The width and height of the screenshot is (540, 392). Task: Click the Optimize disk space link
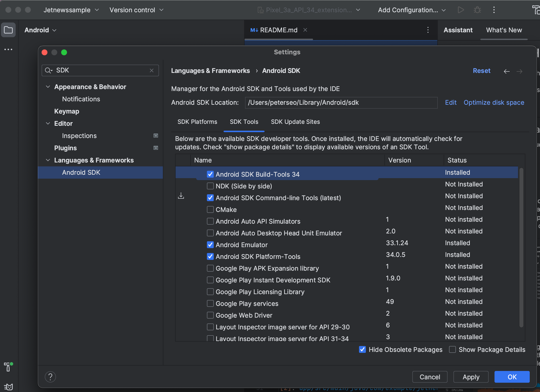(494, 103)
